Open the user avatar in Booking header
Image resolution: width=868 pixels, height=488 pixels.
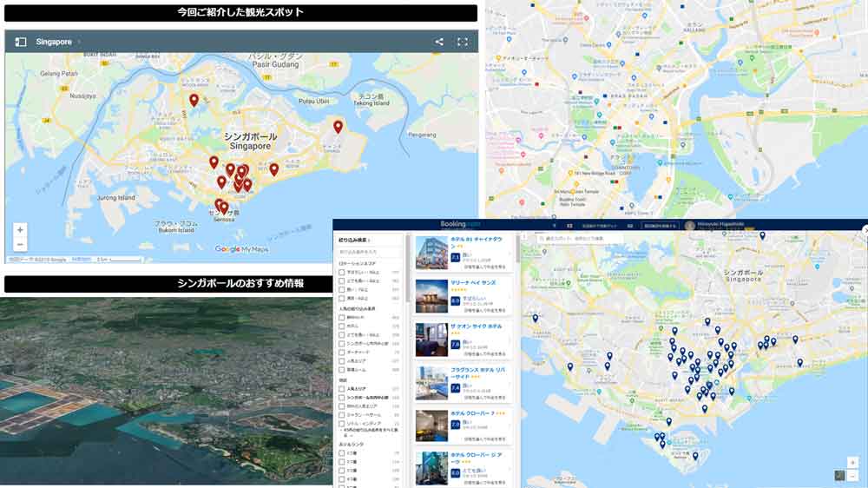[x=690, y=226]
